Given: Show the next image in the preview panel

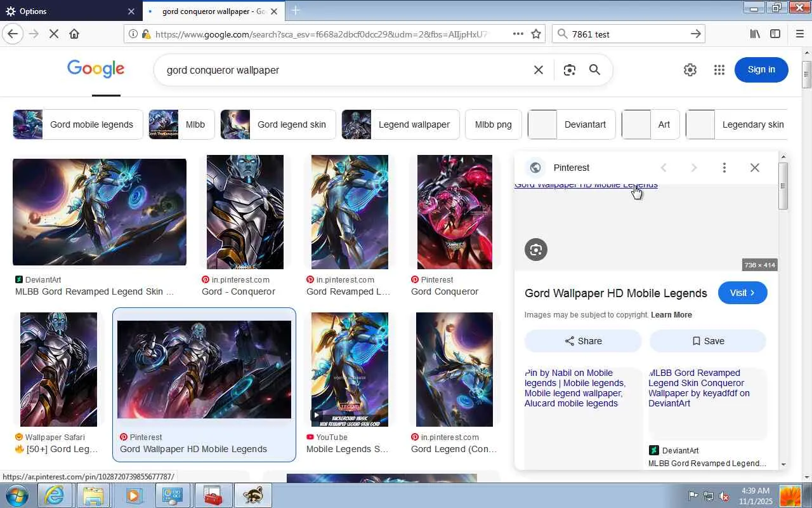Looking at the screenshot, I should pos(694,168).
